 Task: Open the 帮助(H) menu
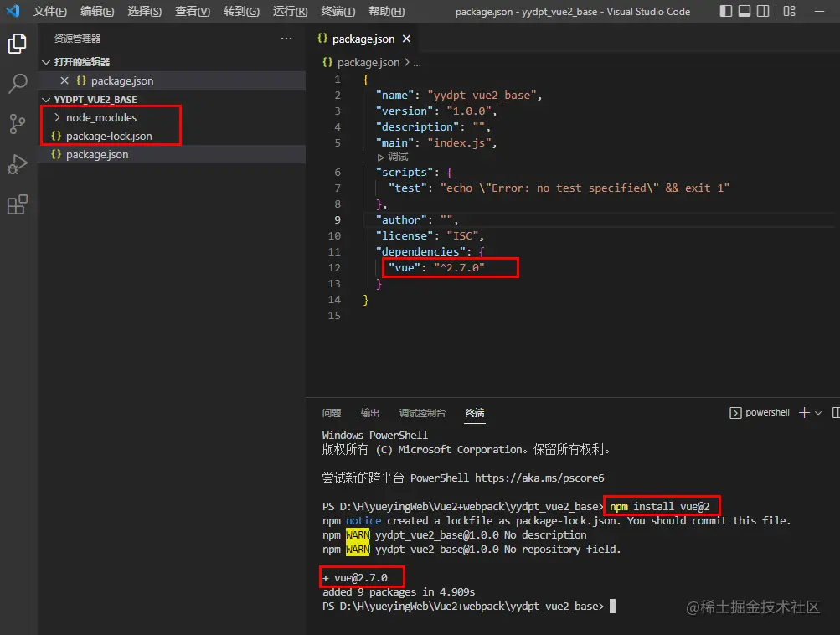pyautogui.click(x=386, y=11)
